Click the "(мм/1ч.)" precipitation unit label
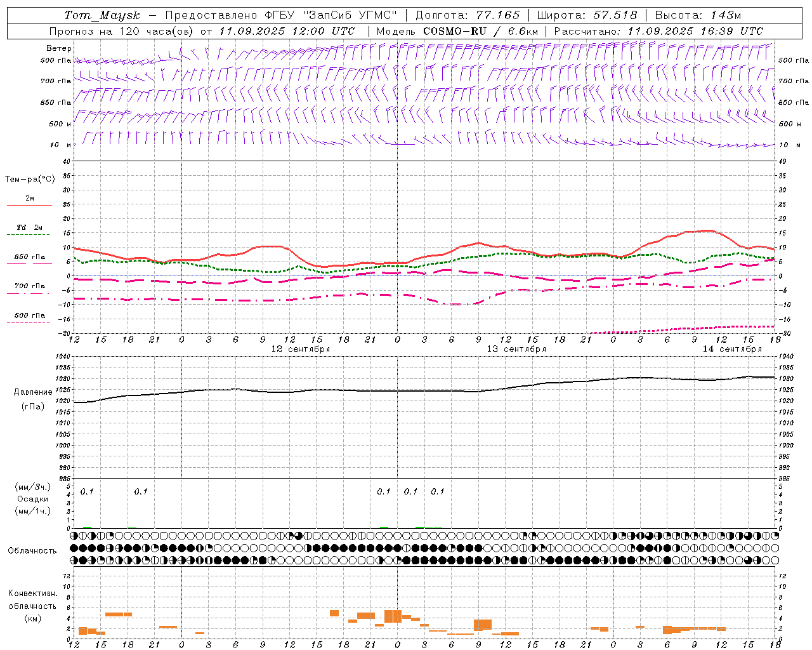 (x=33, y=511)
